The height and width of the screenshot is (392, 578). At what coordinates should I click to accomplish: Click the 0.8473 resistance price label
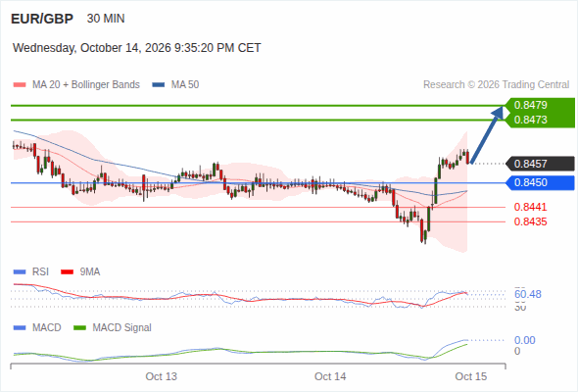530,120
